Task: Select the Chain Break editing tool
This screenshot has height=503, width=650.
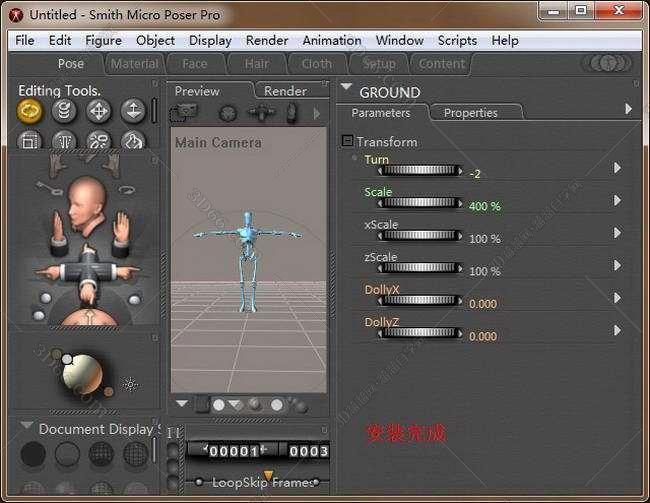Action: (98, 140)
